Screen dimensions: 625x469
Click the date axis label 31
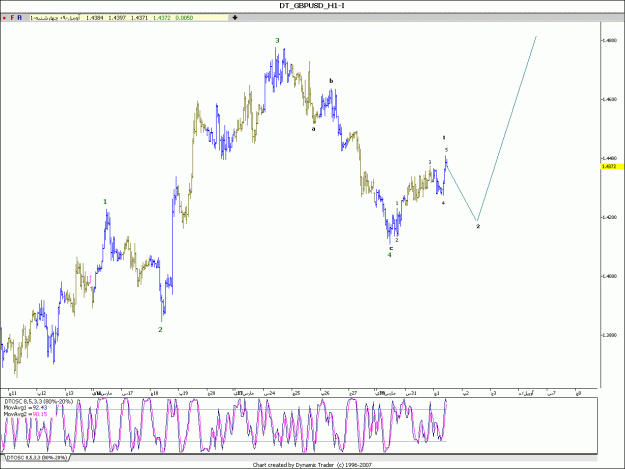[411, 393]
